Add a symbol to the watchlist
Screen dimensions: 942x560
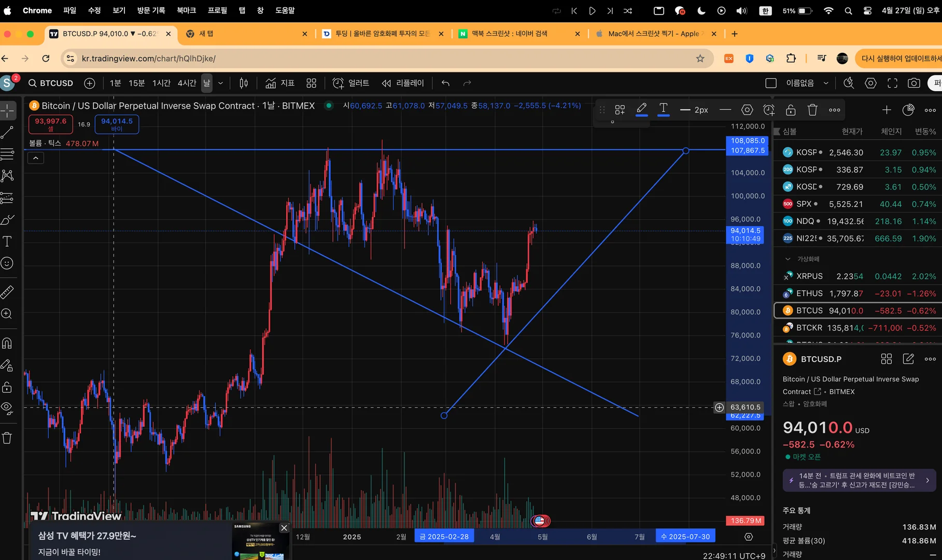[x=887, y=110]
